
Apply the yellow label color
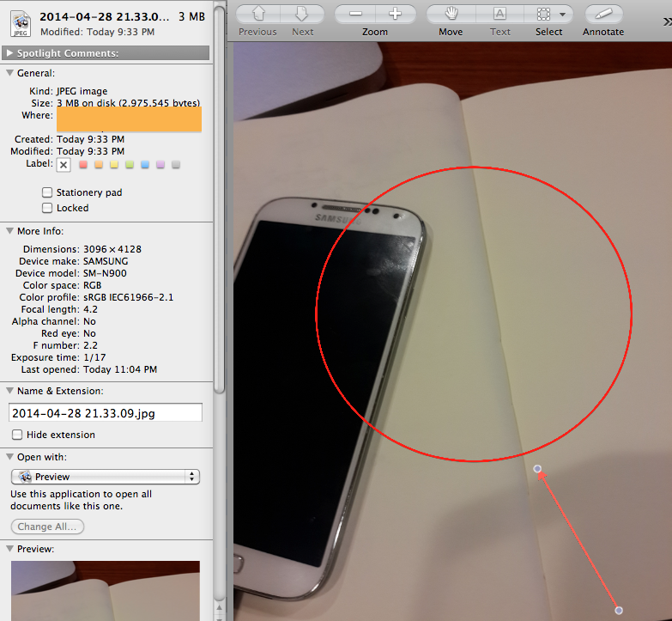point(114,165)
